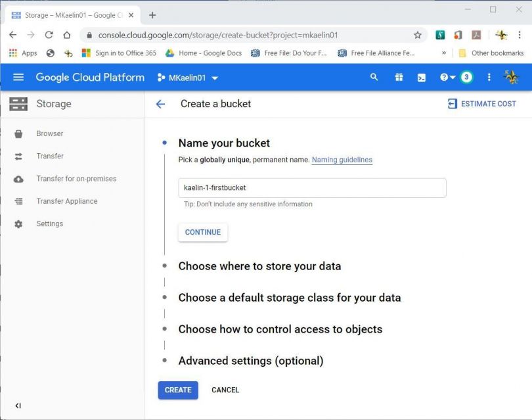532x420 pixels.
Task: Open the Naming guidelines link
Action: coord(342,160)
